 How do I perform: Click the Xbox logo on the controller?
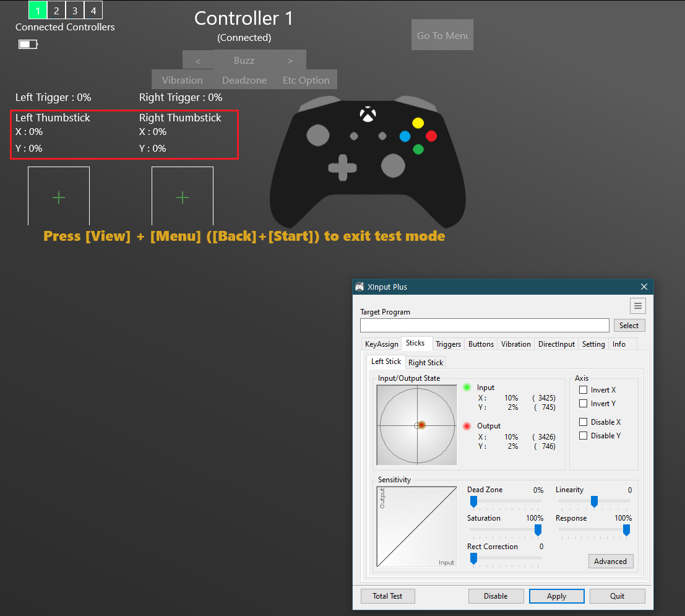pos(368,114)
